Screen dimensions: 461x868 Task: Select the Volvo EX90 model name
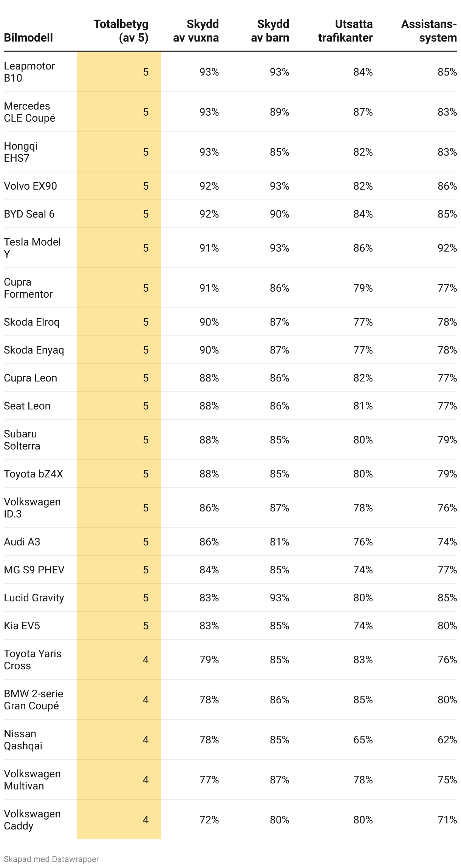(30, 186)
